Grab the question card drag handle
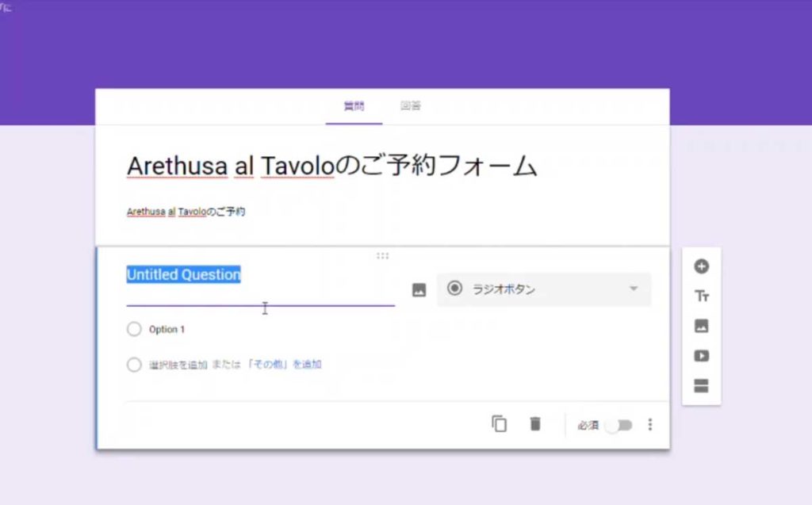Screen dimensions: 812x505 383,255
